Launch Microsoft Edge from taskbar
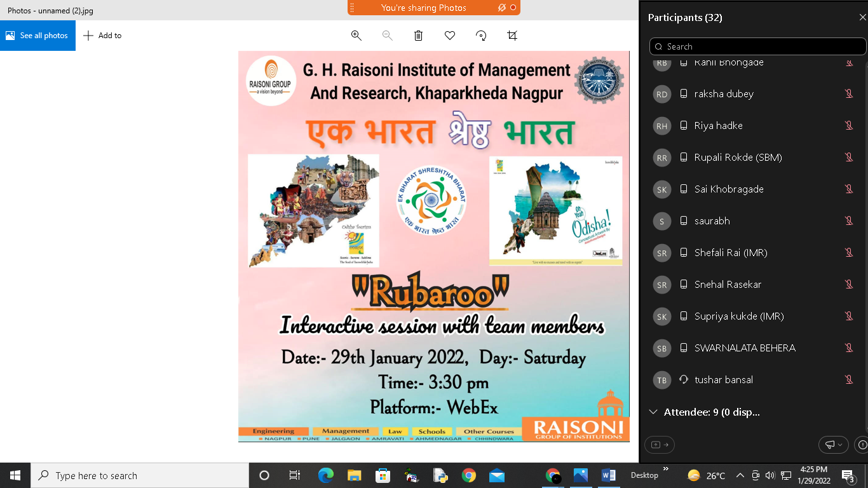This screenshot has height=488, width=868. click(326, 475)
